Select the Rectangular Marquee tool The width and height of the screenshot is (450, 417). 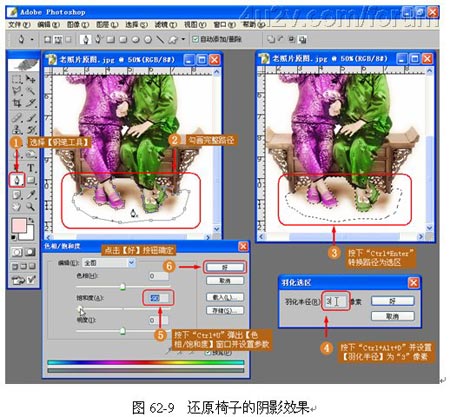(17, 79)
